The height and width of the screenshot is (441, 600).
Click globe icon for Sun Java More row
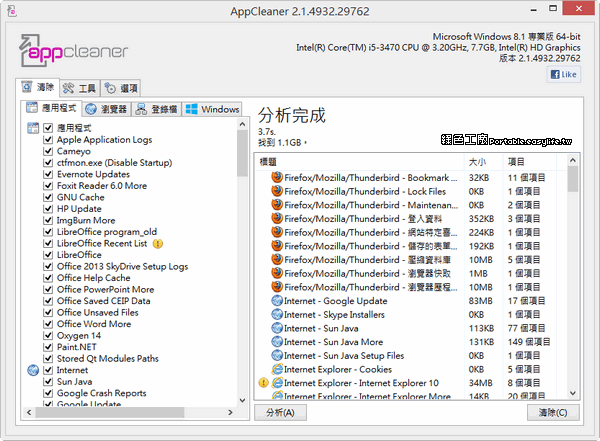pos(277,341)
